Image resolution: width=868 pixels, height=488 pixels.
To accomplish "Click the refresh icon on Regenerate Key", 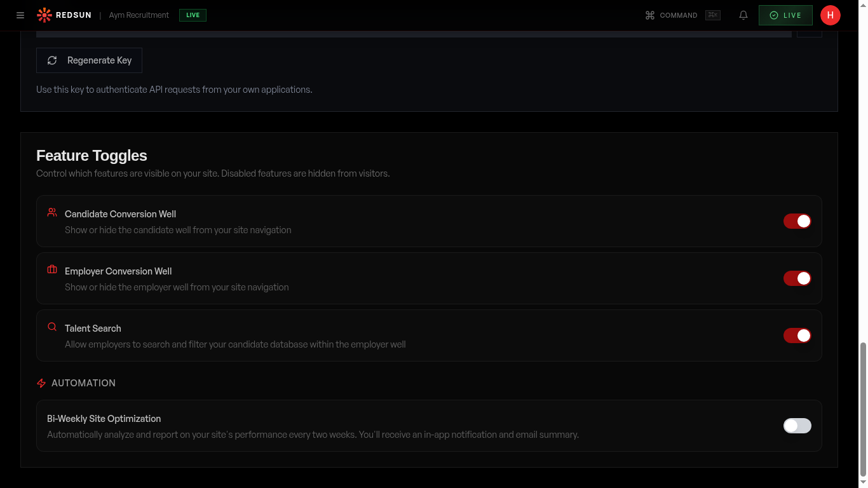I will [52, 60].
